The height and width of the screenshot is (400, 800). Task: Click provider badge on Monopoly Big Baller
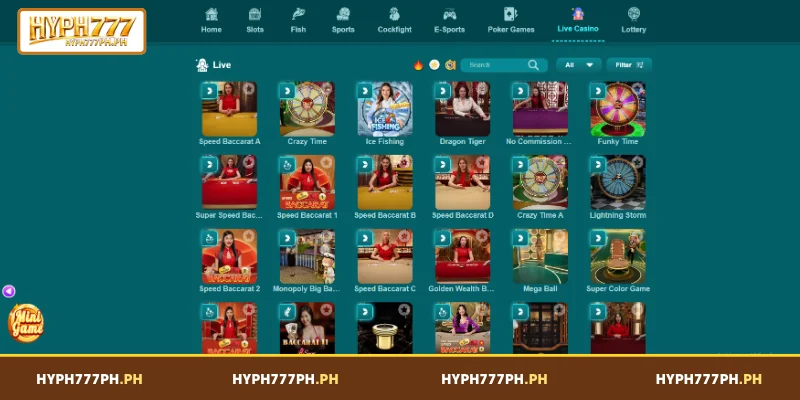pos(287,238)
